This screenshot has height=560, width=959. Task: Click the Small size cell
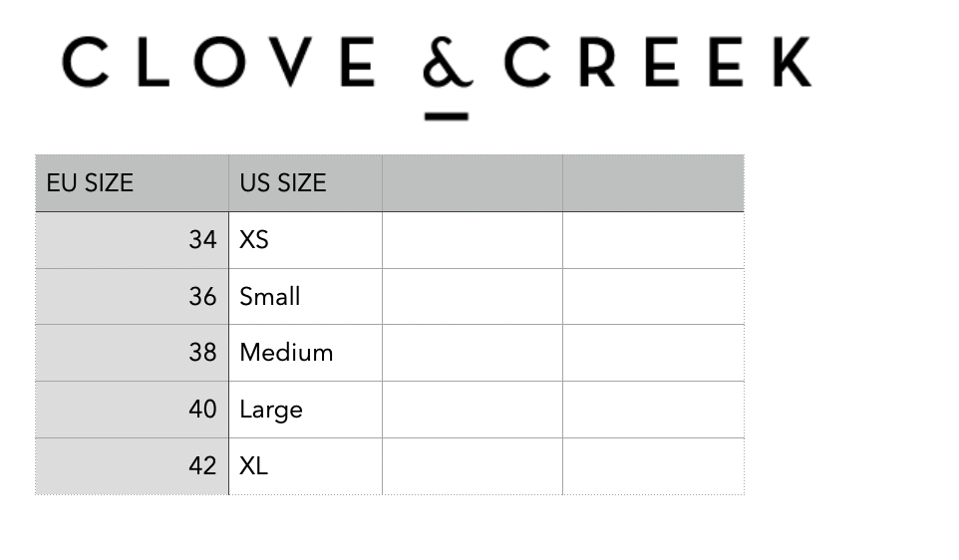coord(305,297)
